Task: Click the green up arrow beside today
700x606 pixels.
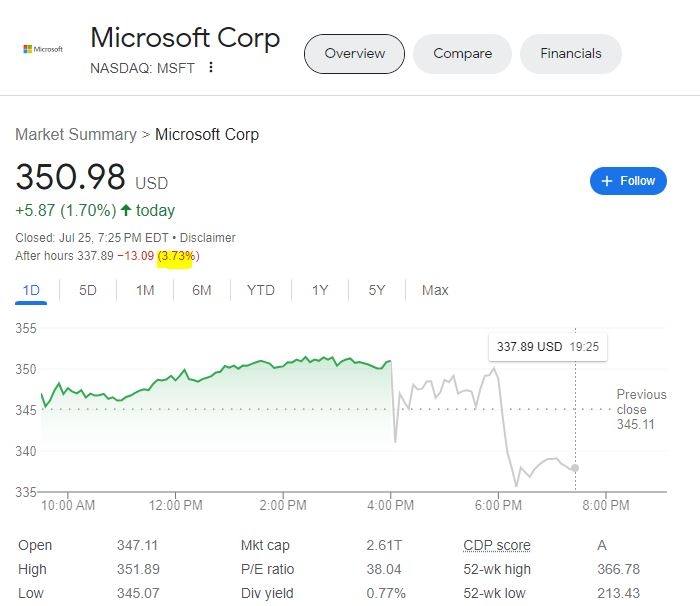Action: [x=126, y=210]
